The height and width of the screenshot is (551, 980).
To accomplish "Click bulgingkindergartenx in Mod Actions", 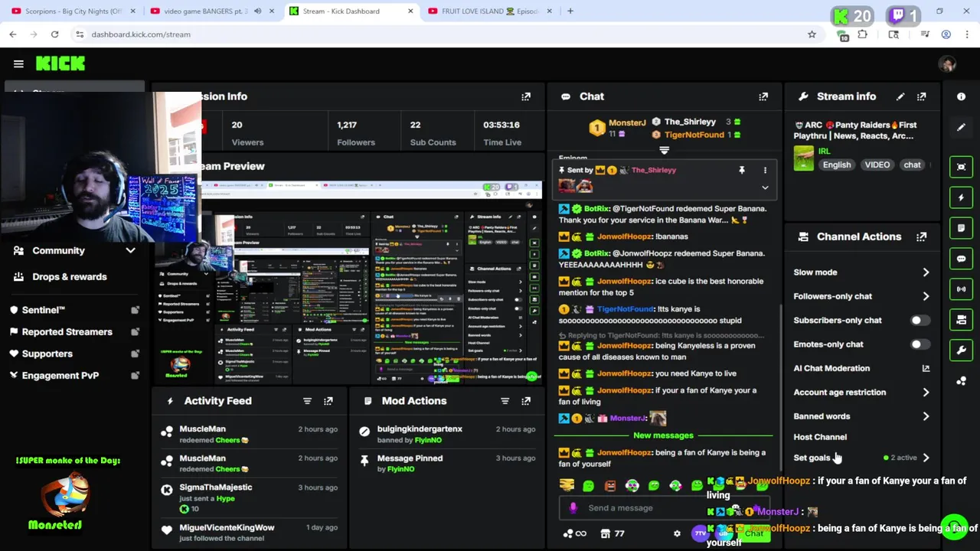I will (420, 429).
